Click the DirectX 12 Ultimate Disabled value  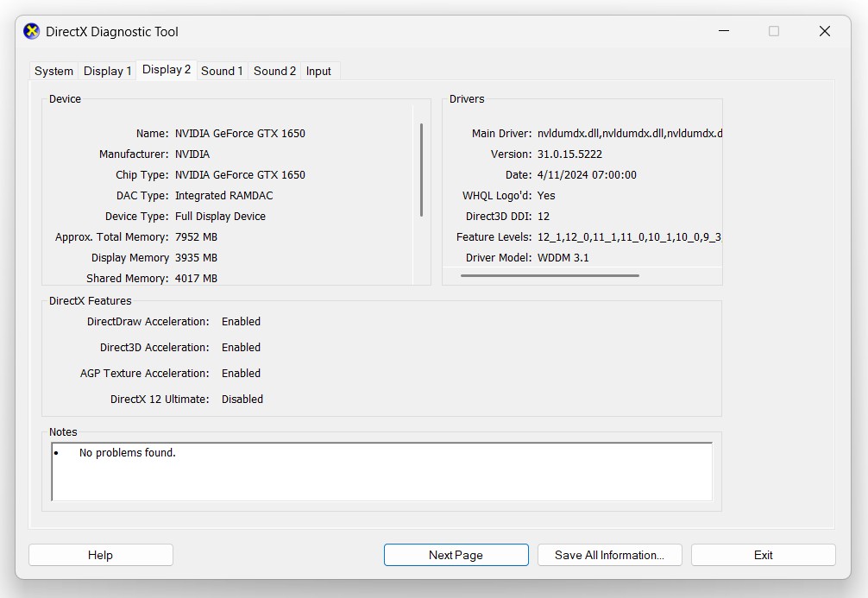coord(242,400)
